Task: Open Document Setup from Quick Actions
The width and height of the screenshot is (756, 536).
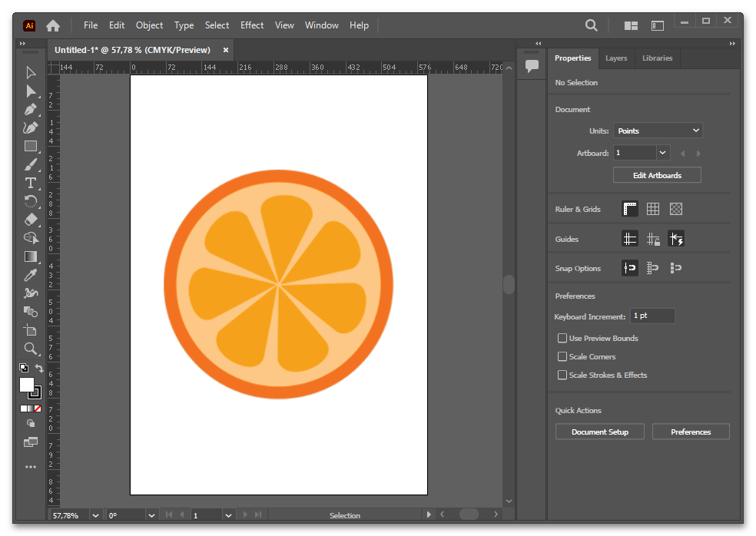Action: tap(599, 432)
